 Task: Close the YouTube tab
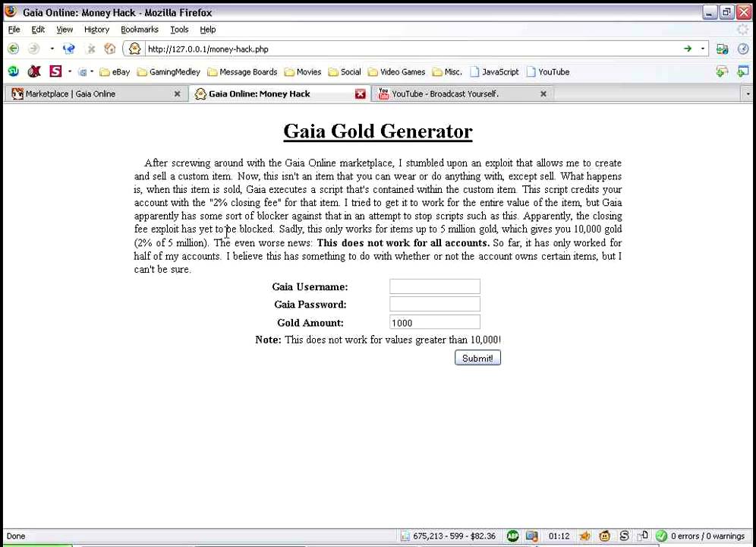coord(543,93)
